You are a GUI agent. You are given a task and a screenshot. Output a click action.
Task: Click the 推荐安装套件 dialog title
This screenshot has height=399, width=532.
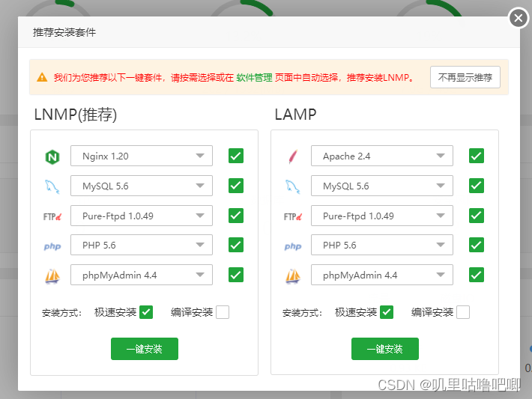click(x=64, y=32)
